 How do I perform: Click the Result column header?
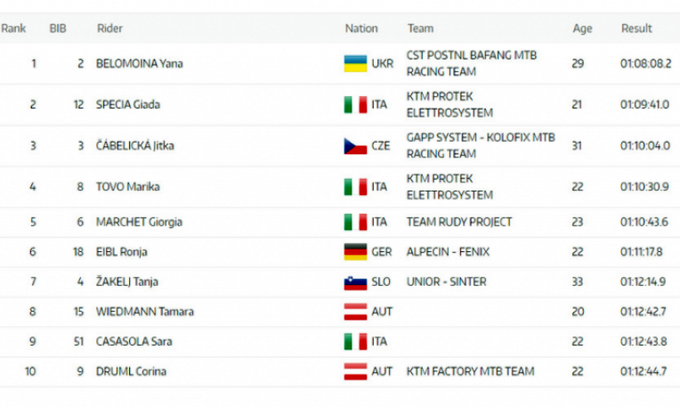pyautogui.click(x=636, y=29)
